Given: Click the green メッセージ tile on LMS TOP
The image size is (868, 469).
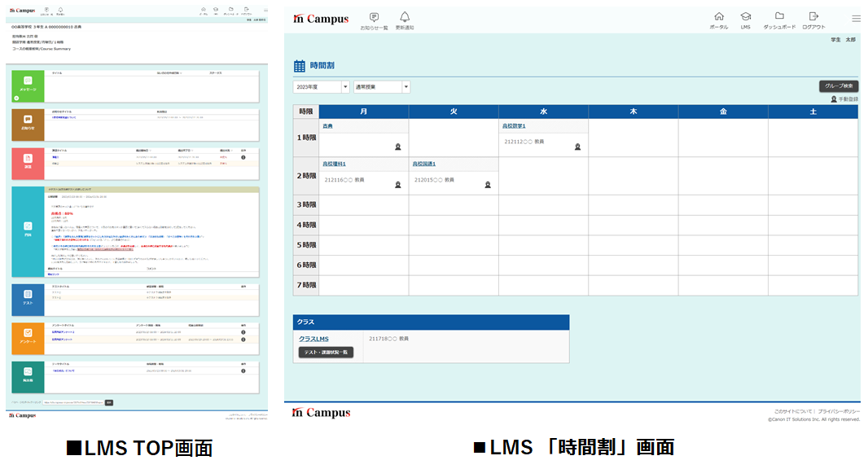Looking at the screenshot, I should 28,85.
